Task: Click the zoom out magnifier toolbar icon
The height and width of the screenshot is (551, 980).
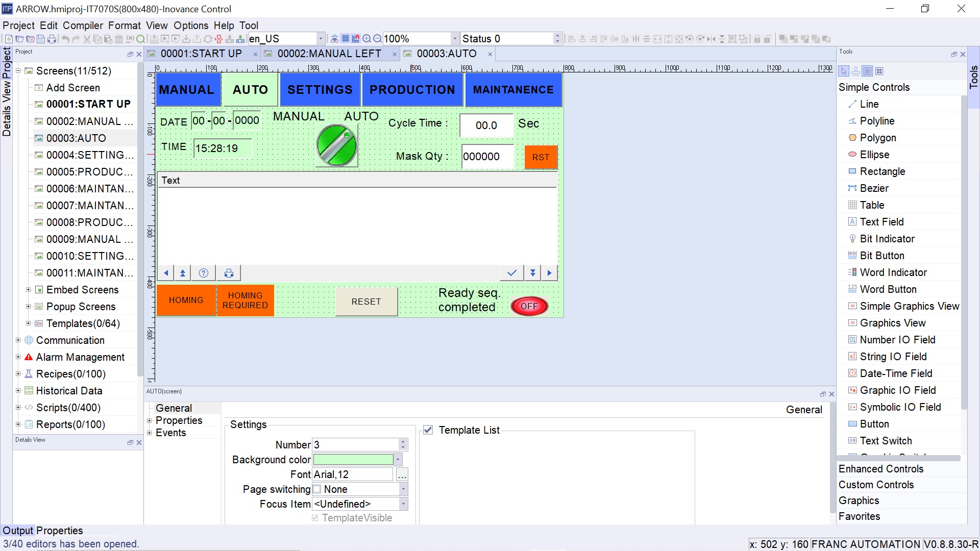Action: [377, 39]
